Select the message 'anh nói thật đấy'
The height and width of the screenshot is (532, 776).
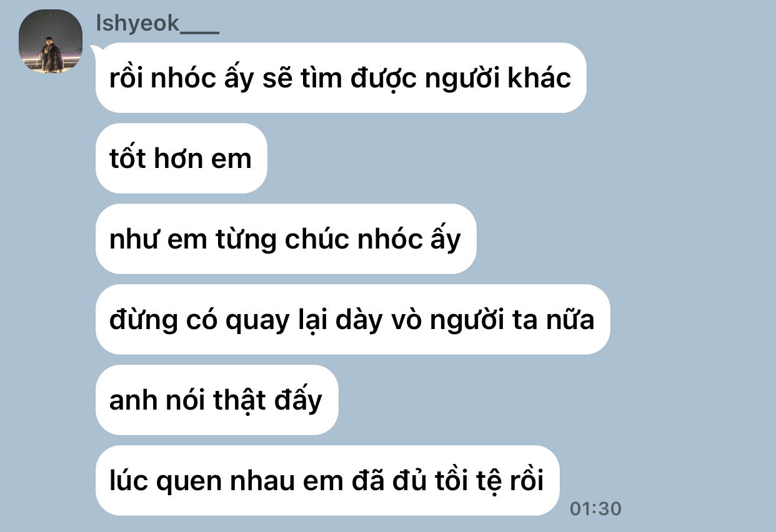coord(217,400)
